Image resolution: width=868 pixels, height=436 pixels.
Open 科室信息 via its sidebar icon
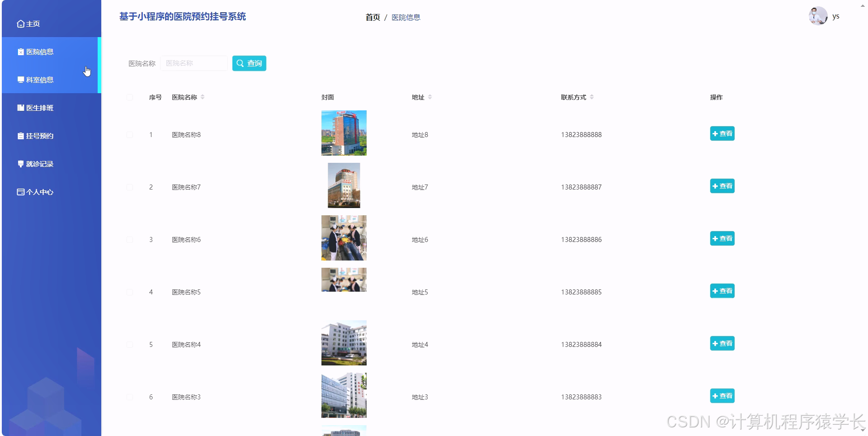click(x=20, y=80)
